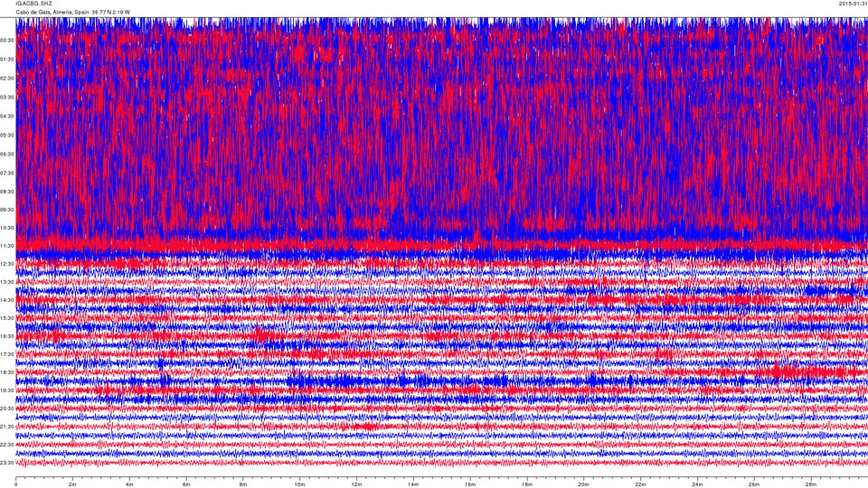Click the '2015-01-31' date label

pyautogui.click(x=853, y=4)
